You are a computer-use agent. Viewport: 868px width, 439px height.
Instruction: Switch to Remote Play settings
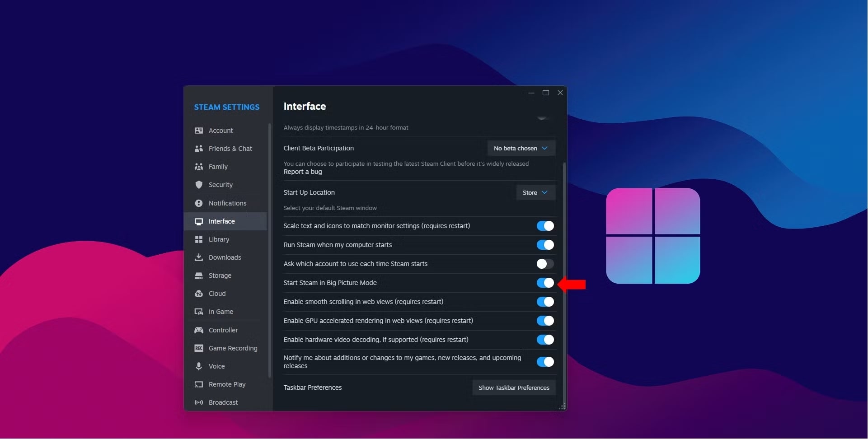click(225, 384)
